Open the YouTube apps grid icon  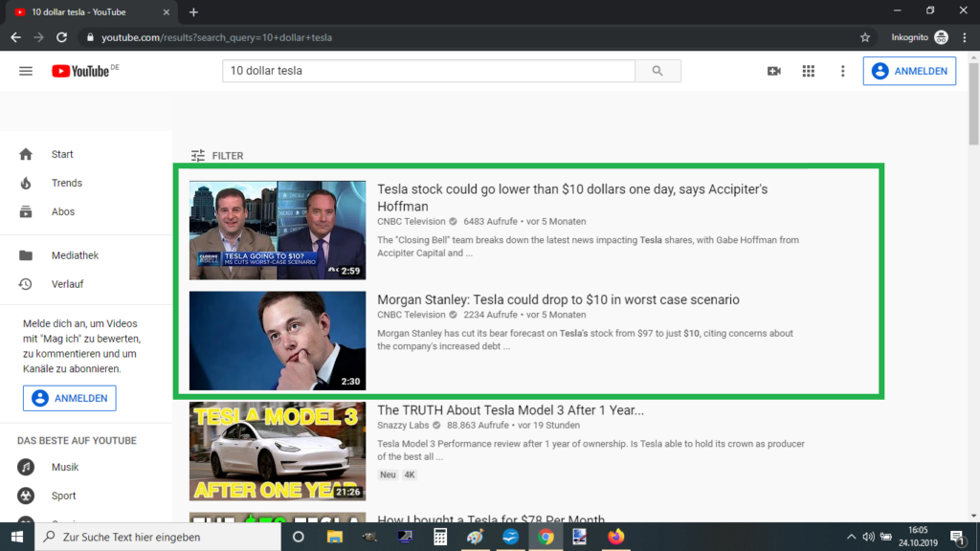808,71
